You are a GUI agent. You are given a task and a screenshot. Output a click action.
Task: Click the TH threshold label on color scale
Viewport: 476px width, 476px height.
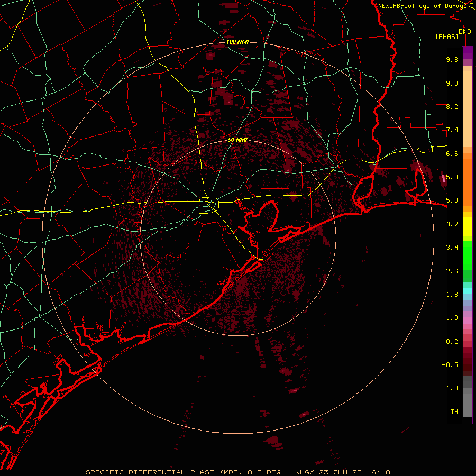coord(454,412)
